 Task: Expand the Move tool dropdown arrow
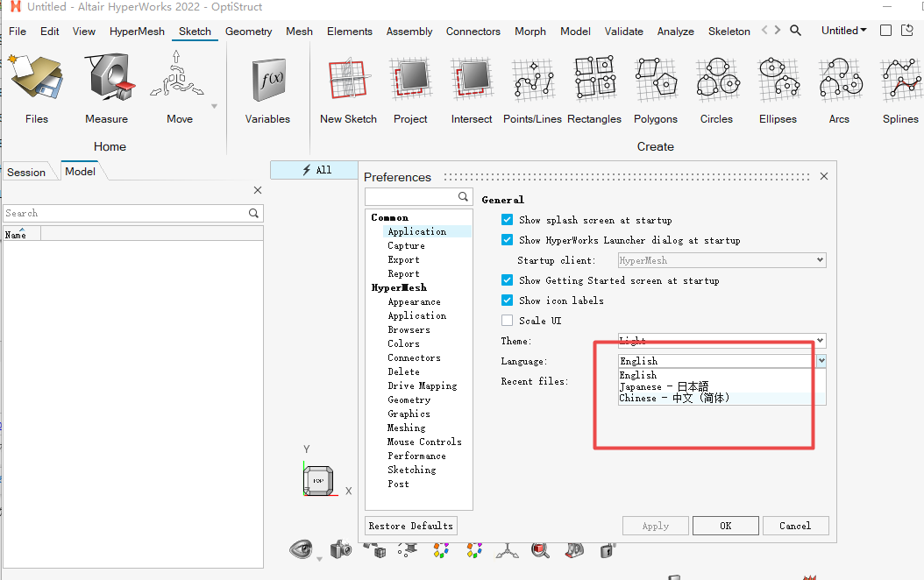click(215, 107)
